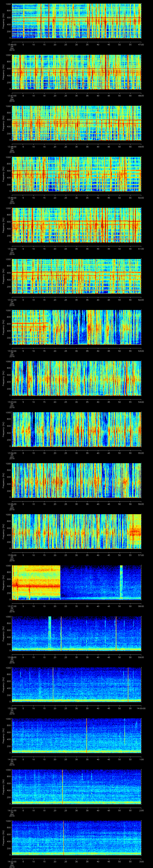The image size is (153, 868).
Task: Select the '13:52:00' start time label
Action: point(12,351)
